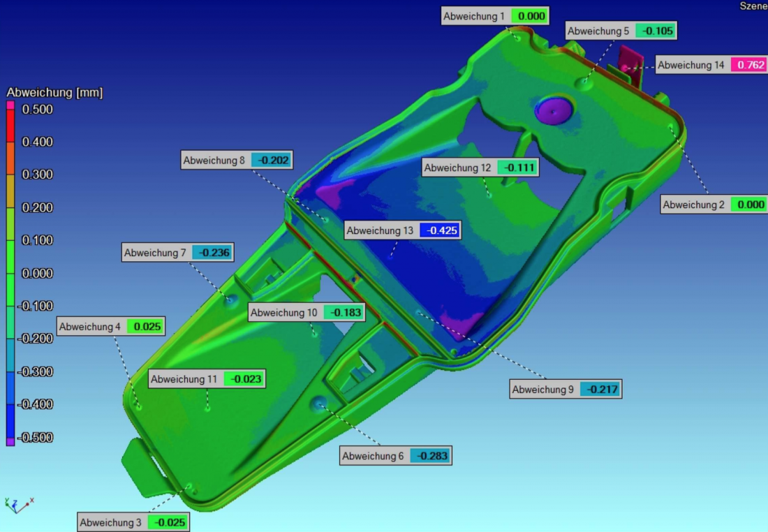The image size is (768, 532).
Task: Click the Abweichung 10 label
Action: pos(307,313)
